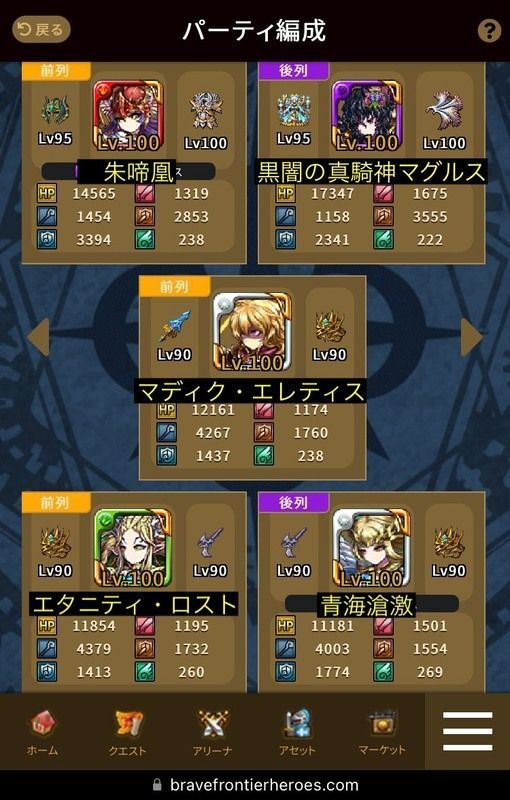
Task: Select the マグルス purple unit portrait
Action: pos(367,115)
